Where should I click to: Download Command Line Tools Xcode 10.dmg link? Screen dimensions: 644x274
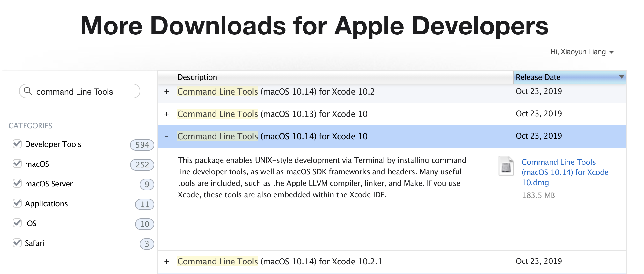click(565, 172)
